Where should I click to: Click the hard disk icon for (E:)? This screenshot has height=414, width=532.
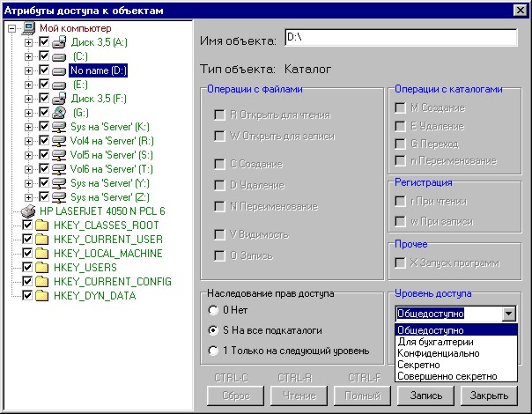click(59, 85)
